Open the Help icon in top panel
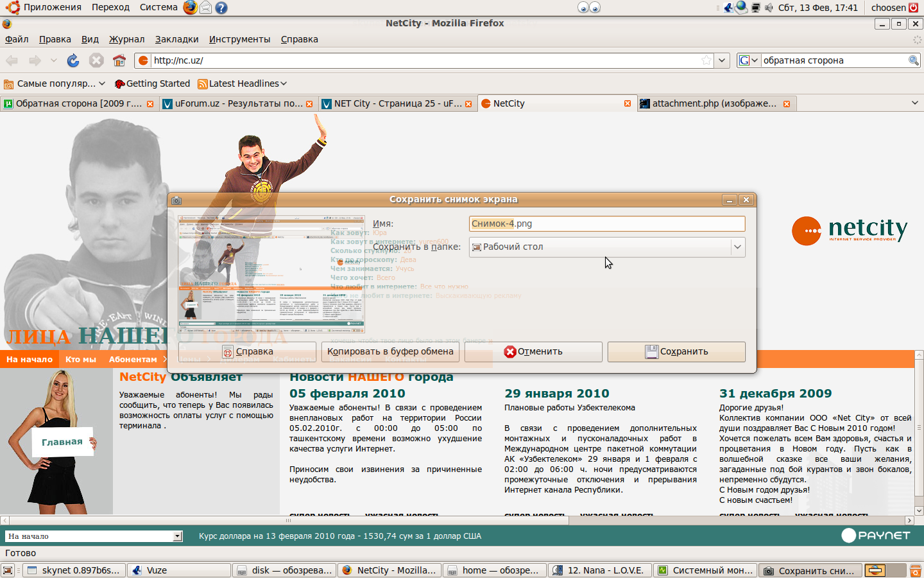 pyautogui.click(x=221, y=8)
